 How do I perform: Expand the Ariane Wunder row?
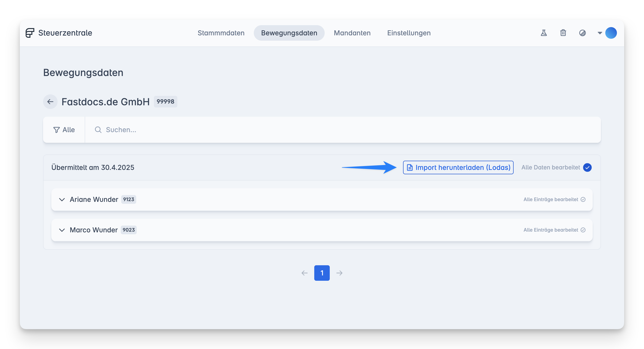click(62, 199)
